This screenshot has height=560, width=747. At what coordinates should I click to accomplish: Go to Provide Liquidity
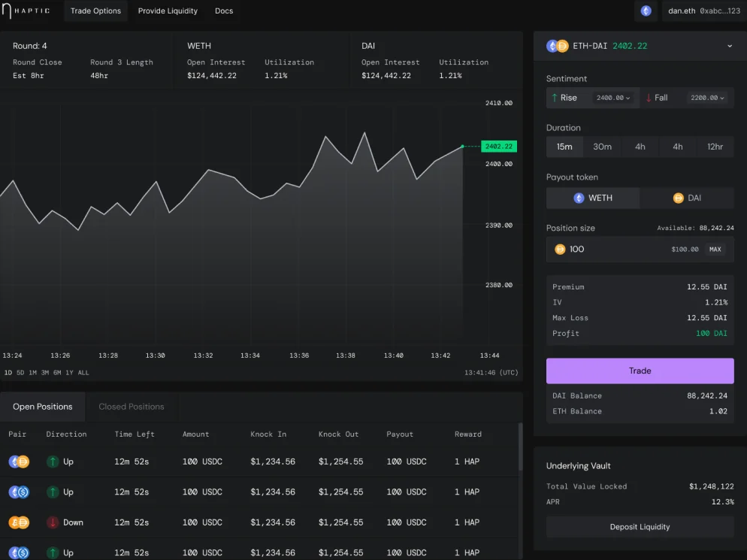coord(168,11)
